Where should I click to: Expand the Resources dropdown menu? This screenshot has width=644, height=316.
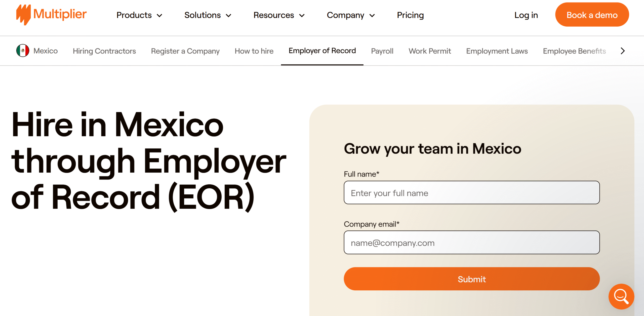click(x=279, y=15)
